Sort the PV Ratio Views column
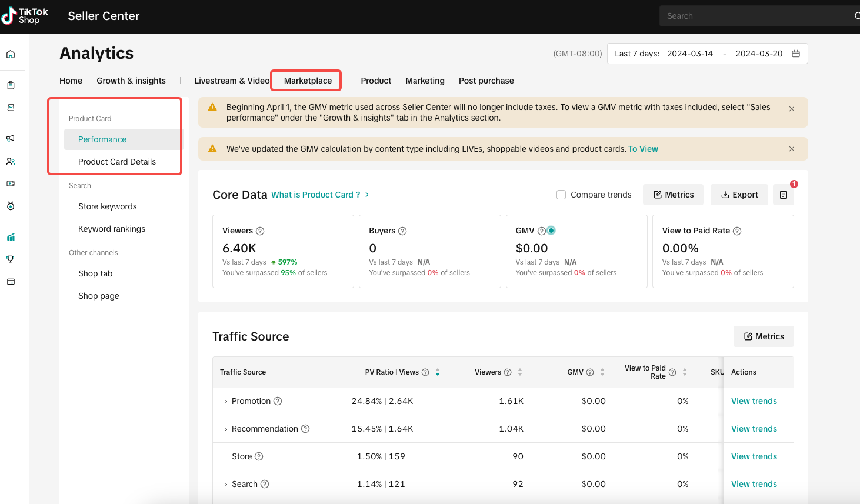The image size is (860, 504). (438, 372)
